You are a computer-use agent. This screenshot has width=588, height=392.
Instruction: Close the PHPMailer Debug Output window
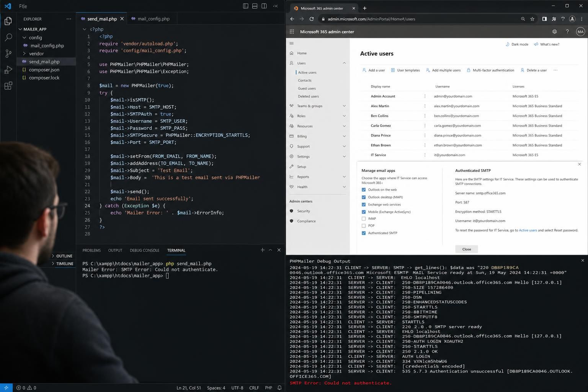(583, 261)
